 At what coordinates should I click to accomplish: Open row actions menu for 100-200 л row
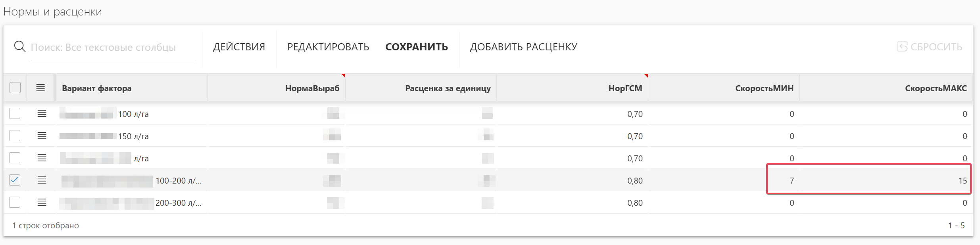coord(42,180)
